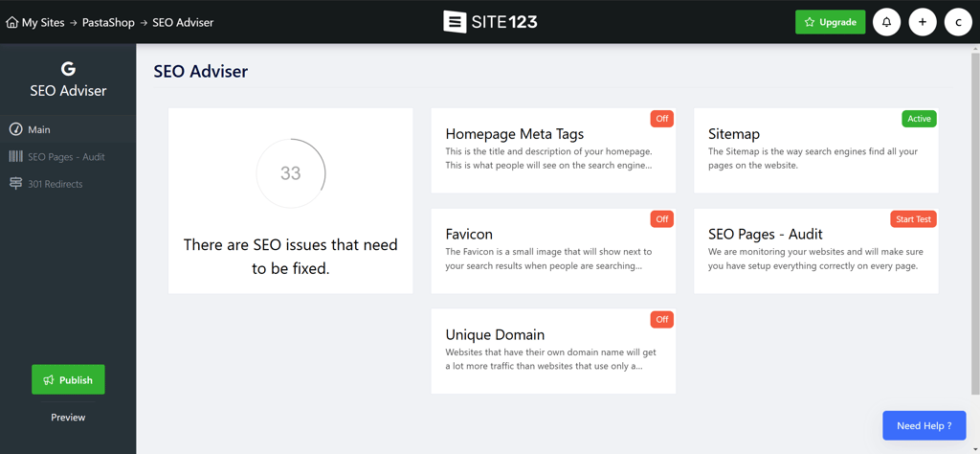Click the Unique Domain description text
Image resolution: width=980 pixels, height=454 pixels.
tap(550, 359)
